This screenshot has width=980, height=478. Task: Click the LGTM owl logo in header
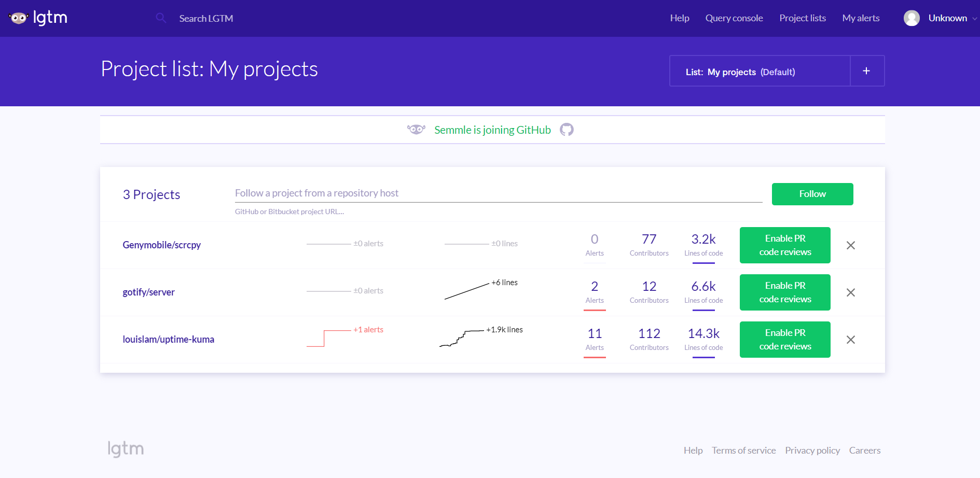pos(38,18)
